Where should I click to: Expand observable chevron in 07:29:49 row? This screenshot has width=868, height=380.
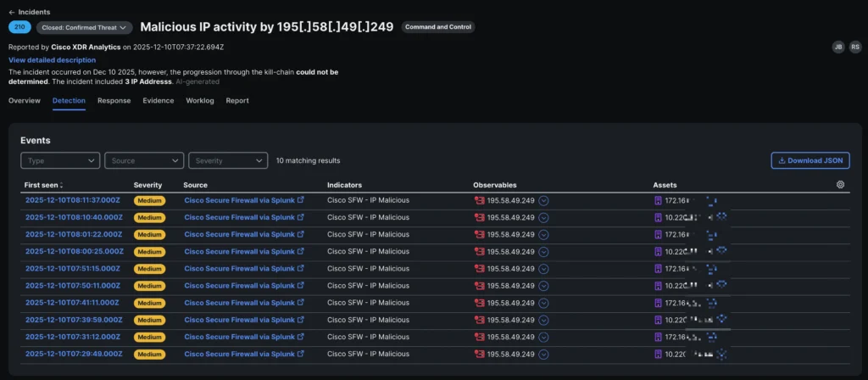click(543, 354)
